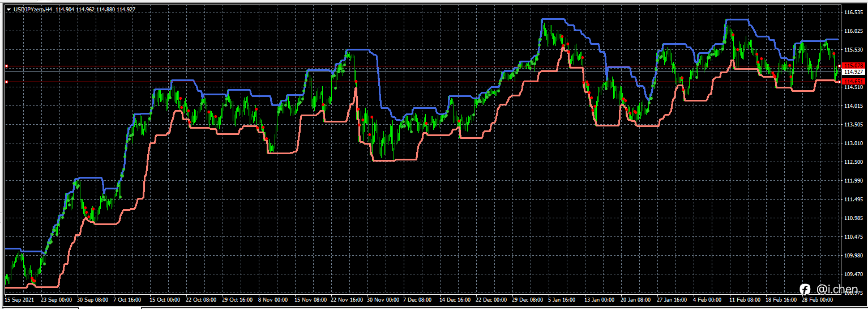Click the 113.010 price scale label
This screenshot has height=309, width=868.
tap(853, 143)
